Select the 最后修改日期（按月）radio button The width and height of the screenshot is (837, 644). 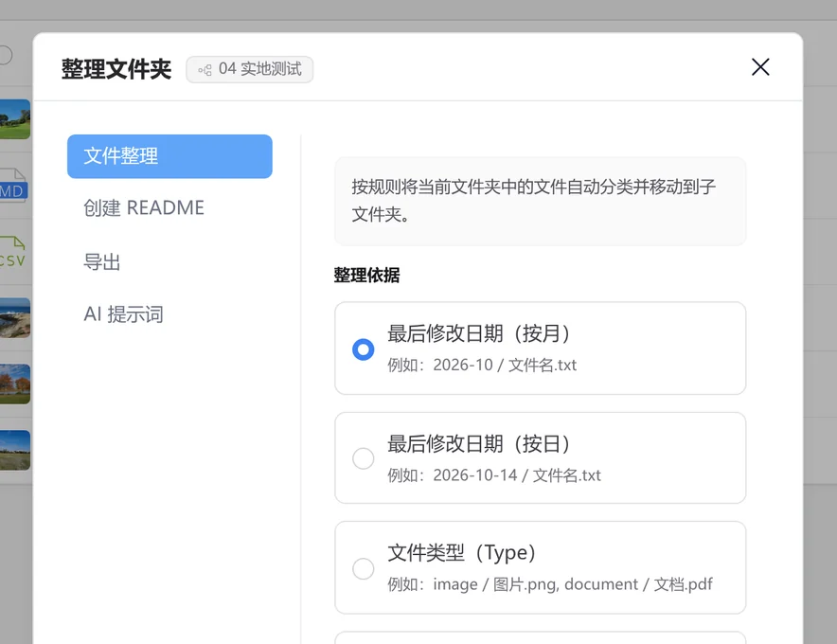(x=363, y=349)
